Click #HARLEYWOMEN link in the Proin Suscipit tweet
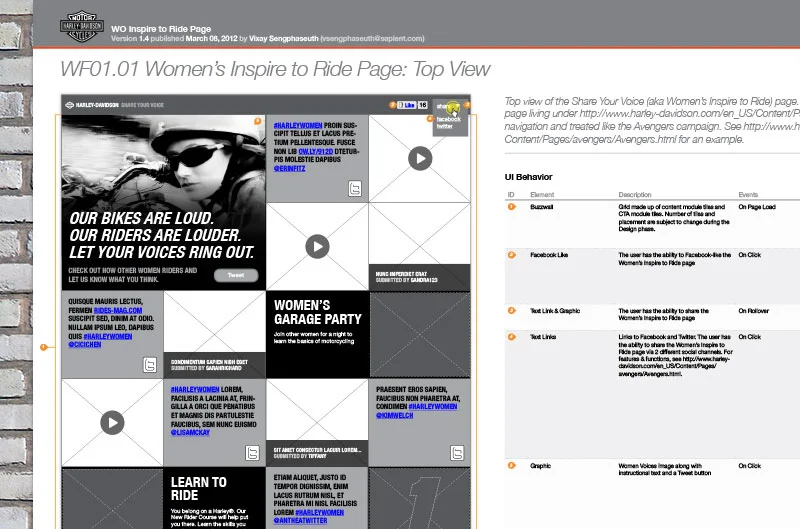800x529 pixels. [x=298, y=125]
